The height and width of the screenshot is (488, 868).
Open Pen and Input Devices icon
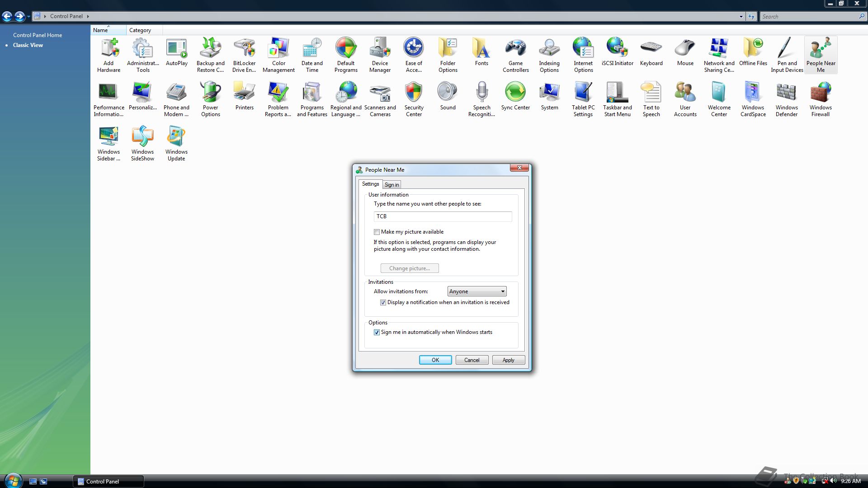[787, 55]
